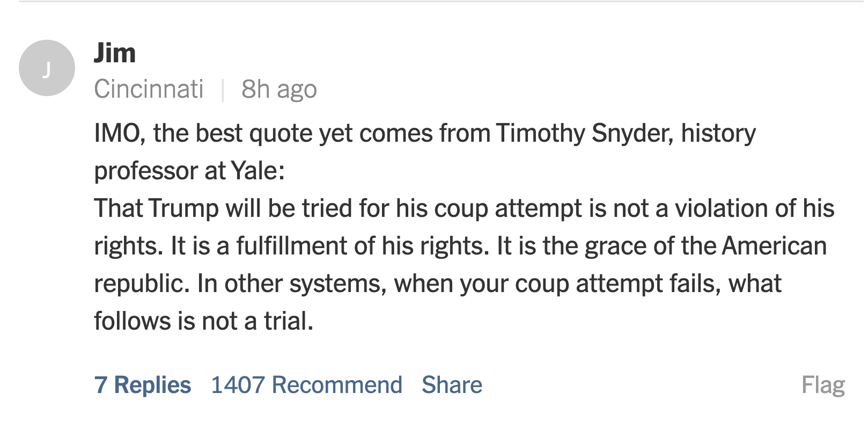
Task: Click the phrase American republic's word American
Action: [x=774, y=246]
